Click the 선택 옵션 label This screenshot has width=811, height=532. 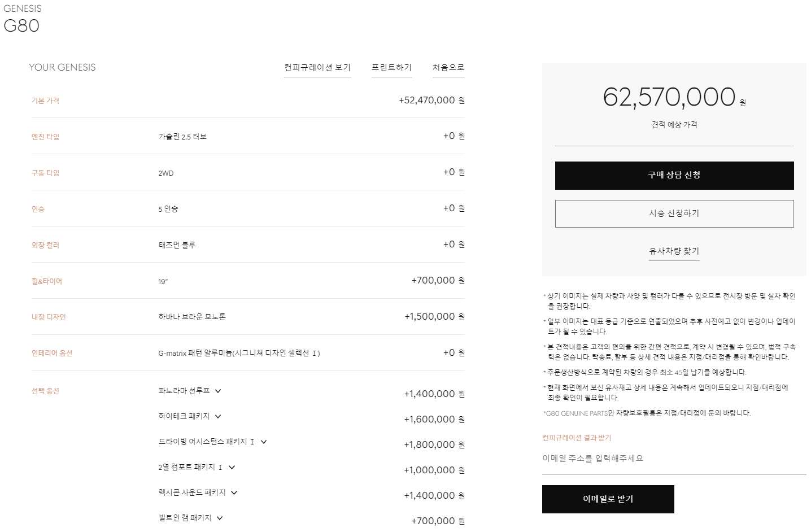[45, 391]
